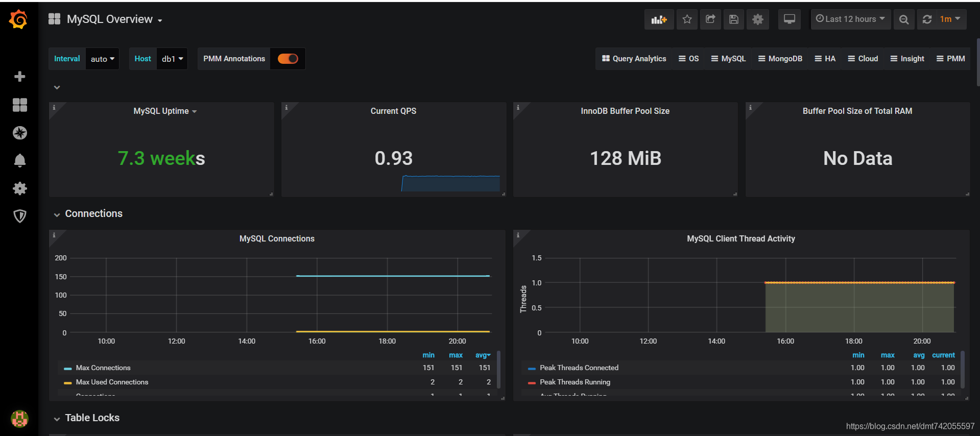Refresh the dashboard with refresh icon
The width and height of the screenshot is (980, 436).
click(x=927, y=19)
